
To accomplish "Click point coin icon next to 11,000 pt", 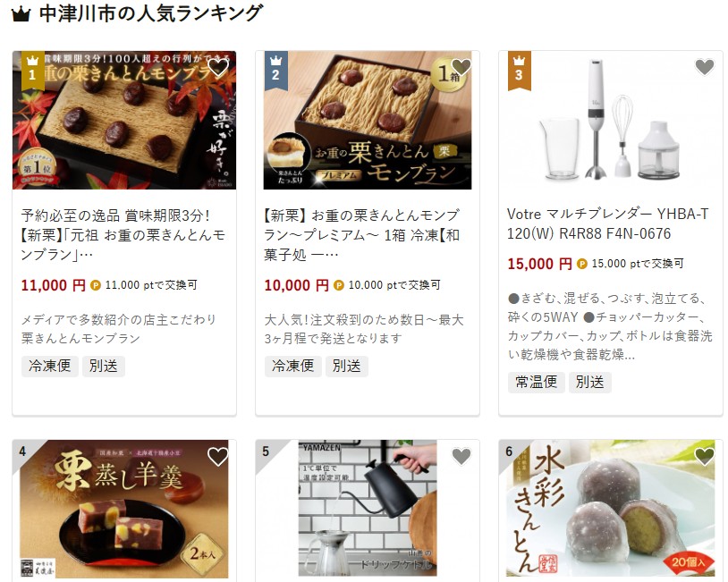I will (96, 285).
